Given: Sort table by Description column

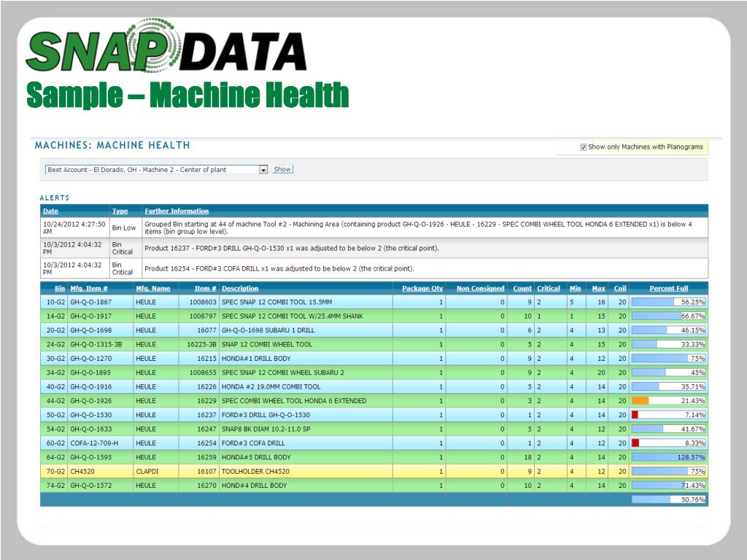Looking at the screenshot, I should [x=240, y=288].
